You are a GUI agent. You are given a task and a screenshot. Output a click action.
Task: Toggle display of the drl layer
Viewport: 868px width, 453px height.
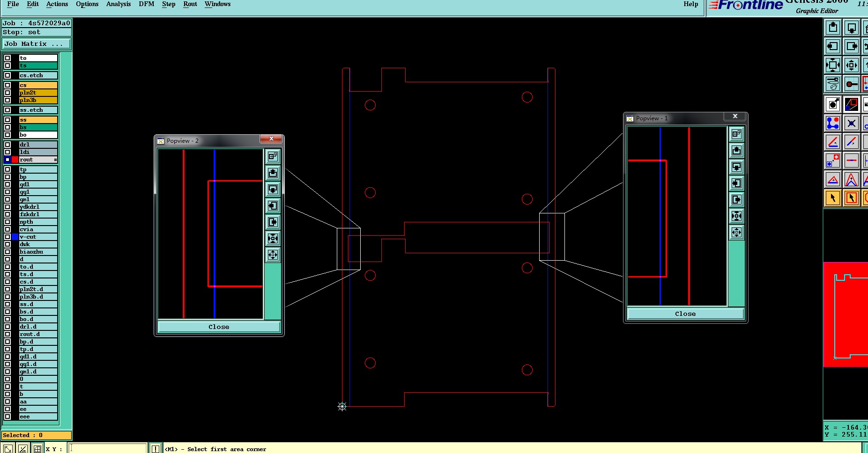(x=7, y=145)
